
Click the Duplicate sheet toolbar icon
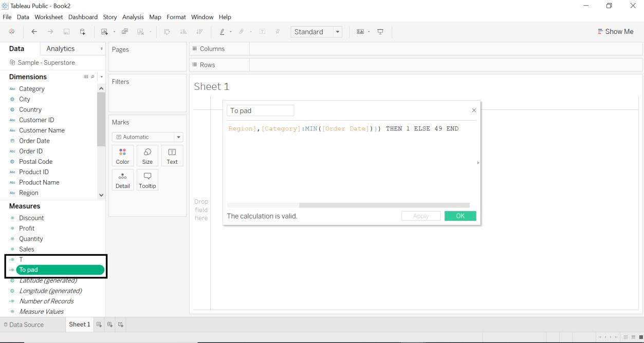(x=125, y=32)
